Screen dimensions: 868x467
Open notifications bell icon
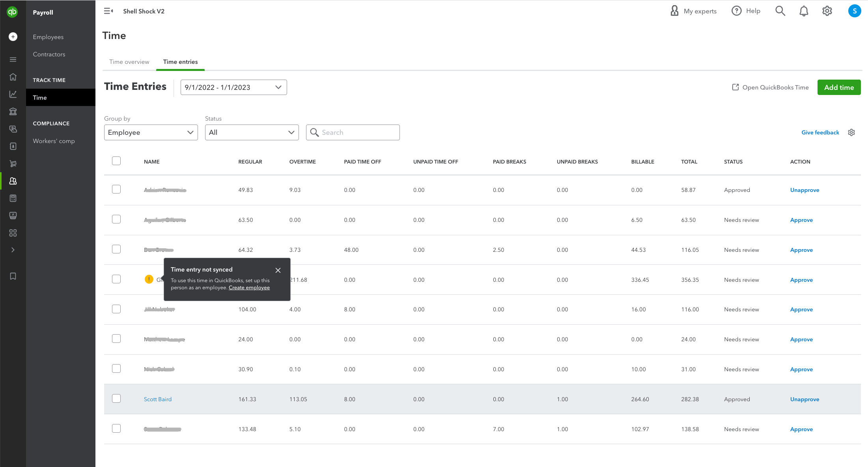(x=804, y=11)
